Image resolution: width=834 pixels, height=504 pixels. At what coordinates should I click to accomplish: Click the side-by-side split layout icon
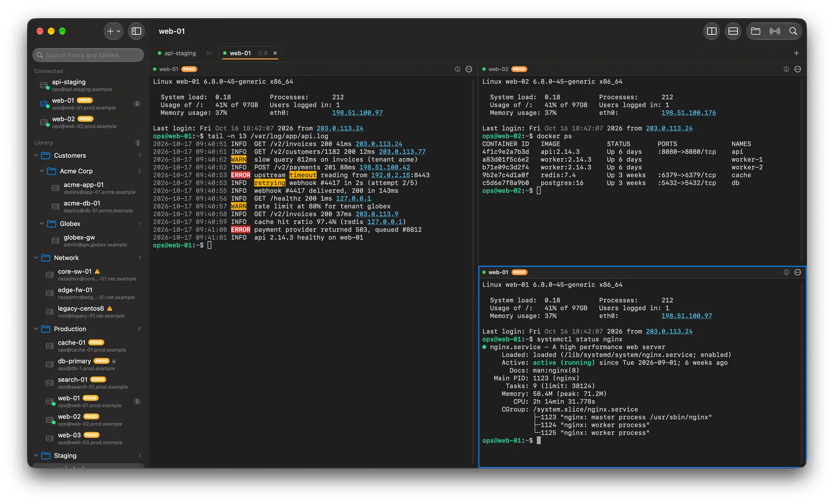pyautogui.click(x=712, y=31)
